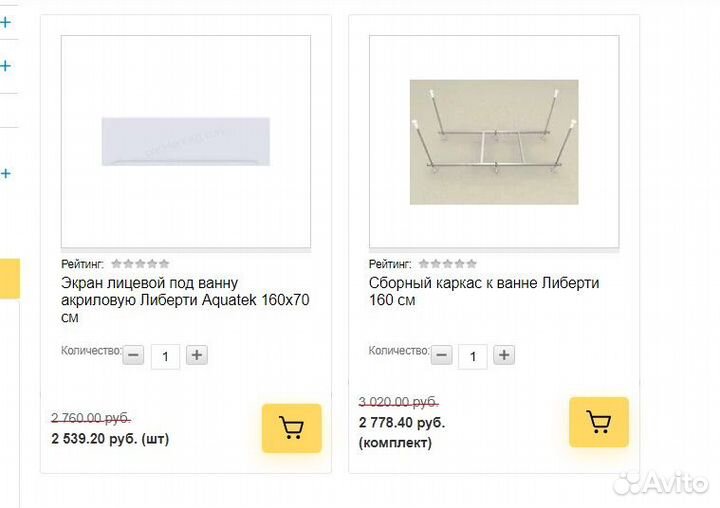This screenshot has width=720, height=508.
Task: Increase quantity of the bath screen
Action: 197,355
